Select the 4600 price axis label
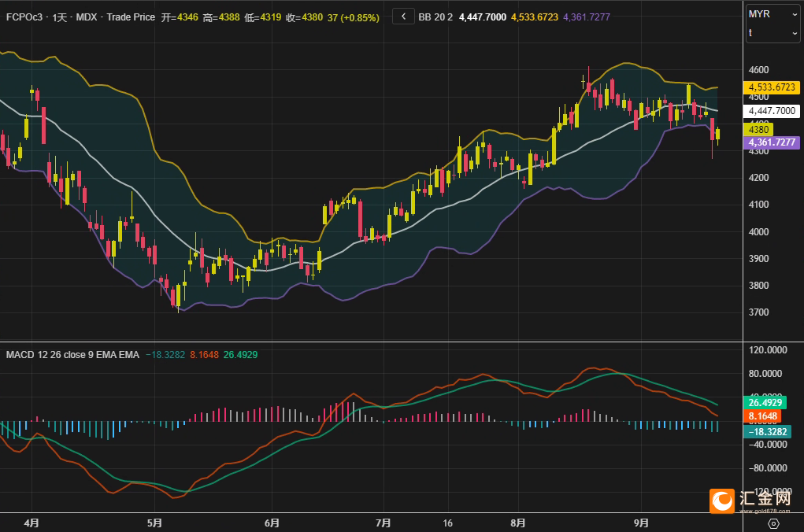 [x=758, y=70]
